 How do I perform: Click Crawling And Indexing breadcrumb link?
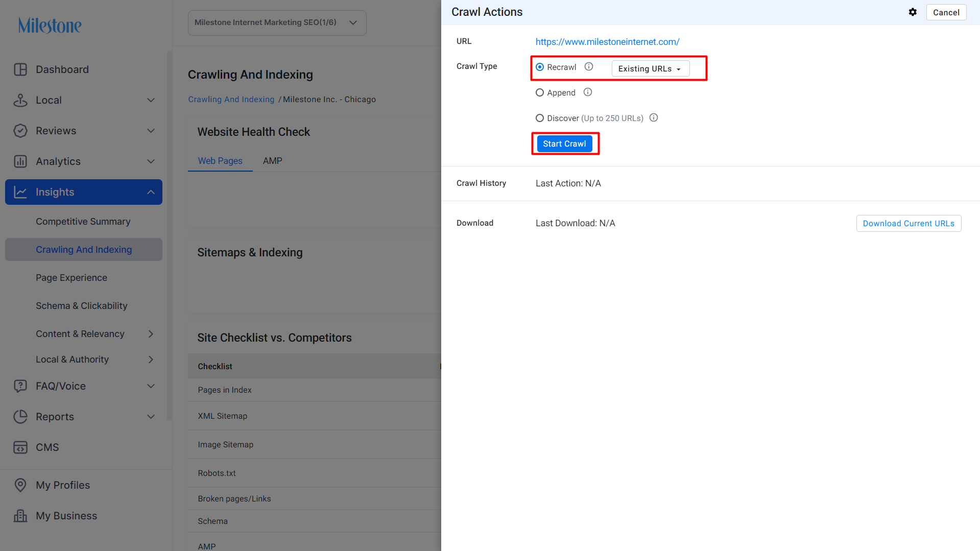[x=231, y=100]
